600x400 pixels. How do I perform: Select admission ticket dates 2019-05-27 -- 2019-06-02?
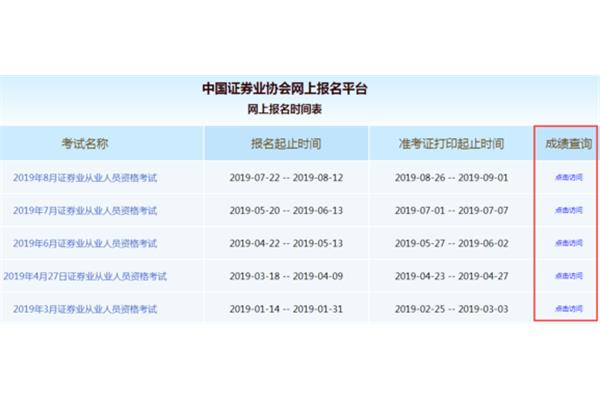[452, 243]
